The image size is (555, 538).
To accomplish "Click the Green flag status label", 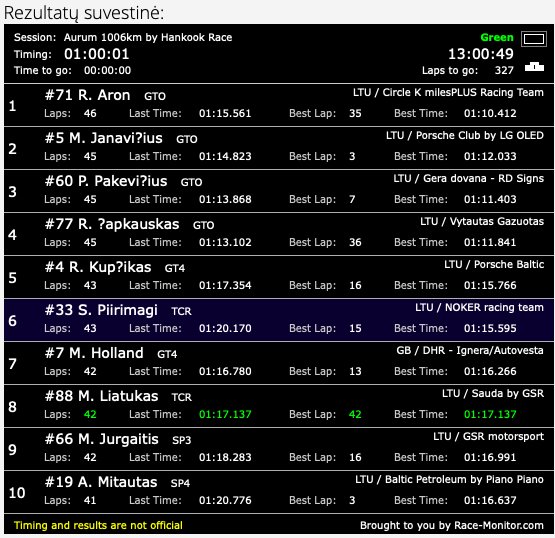I will (497, 37).
